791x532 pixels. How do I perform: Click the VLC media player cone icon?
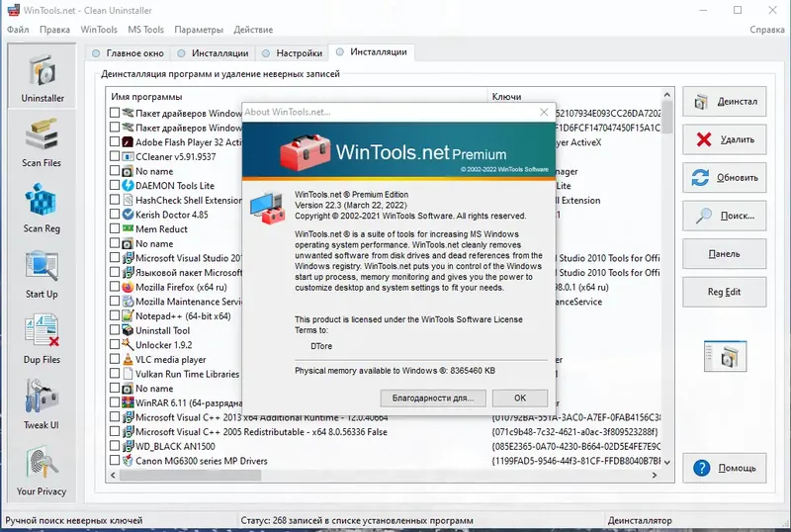pos(128,359)
